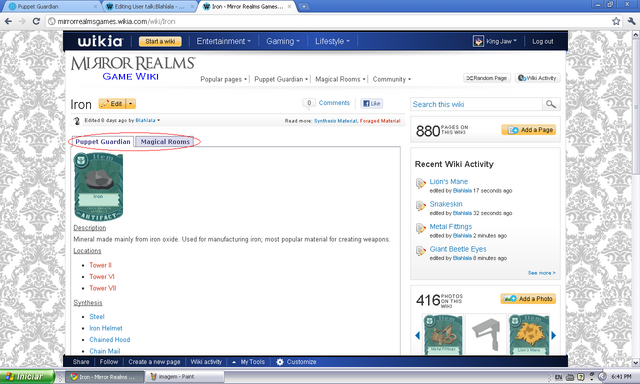
Task: Expand Community navigation menu
Action: (x=392, y=79)
